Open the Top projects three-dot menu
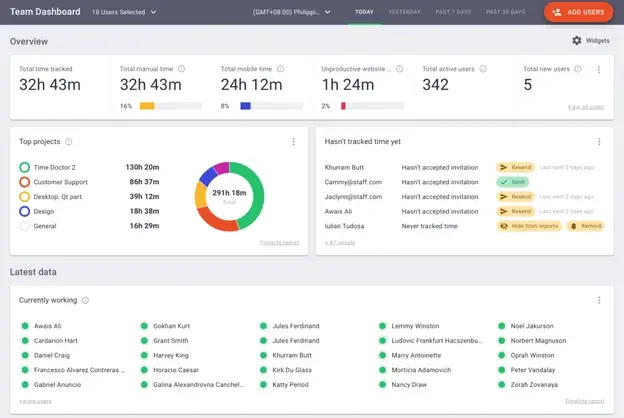Image resolution: width=624 pixels, height=418 pixels. click(293, 142)
